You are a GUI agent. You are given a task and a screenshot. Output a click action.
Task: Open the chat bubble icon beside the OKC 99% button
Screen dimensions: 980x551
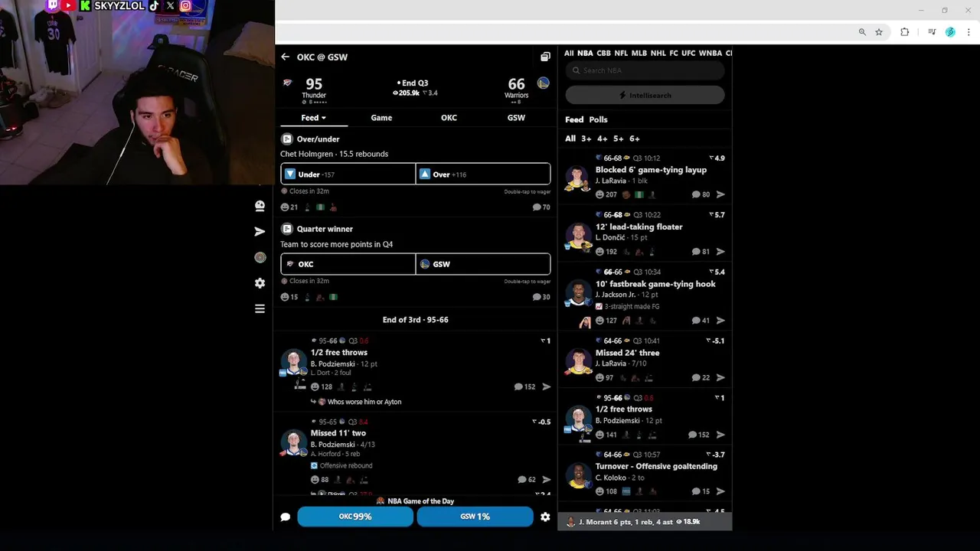click(285, 517)
